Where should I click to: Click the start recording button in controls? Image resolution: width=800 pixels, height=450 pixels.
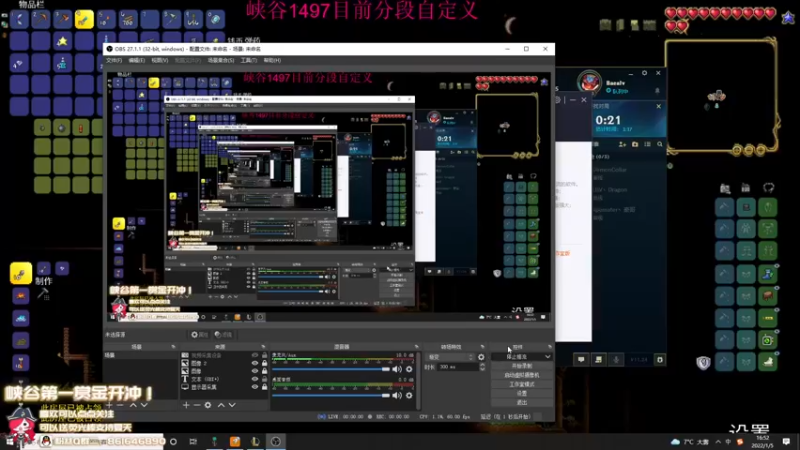click(521, 366)
